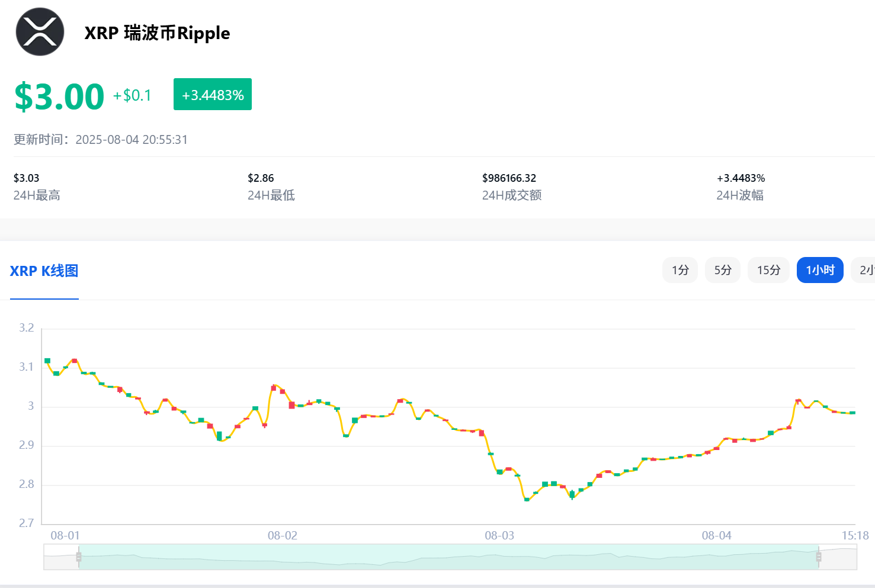Click the 24H成交额 label
875x588 pixels.
512,195
